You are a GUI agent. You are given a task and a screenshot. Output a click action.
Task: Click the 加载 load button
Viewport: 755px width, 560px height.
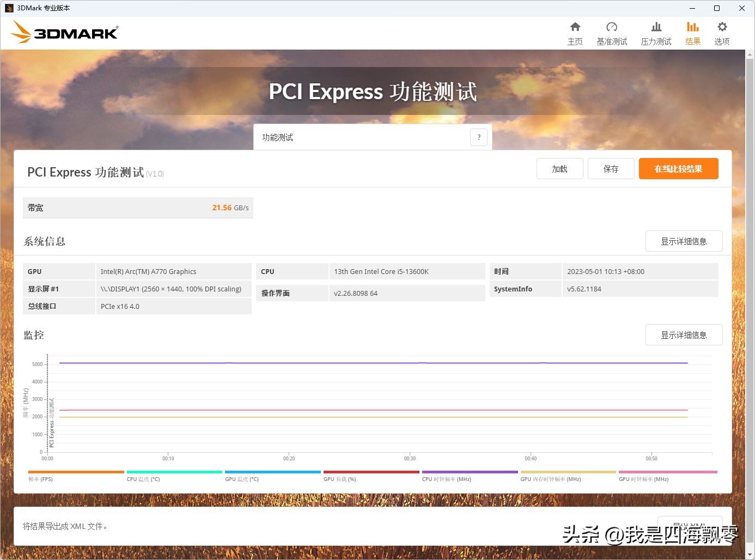click(x=559, y=168)
